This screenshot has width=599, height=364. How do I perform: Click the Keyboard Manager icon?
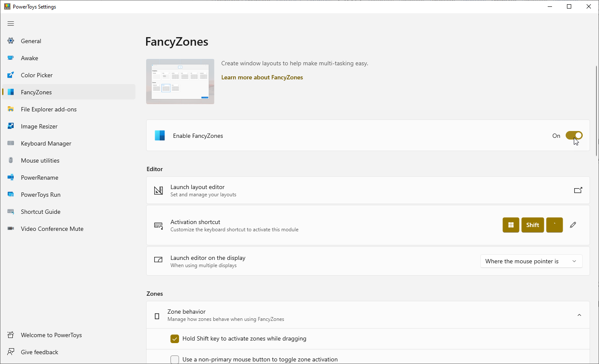pyautogui.click(x=11, y=143)
